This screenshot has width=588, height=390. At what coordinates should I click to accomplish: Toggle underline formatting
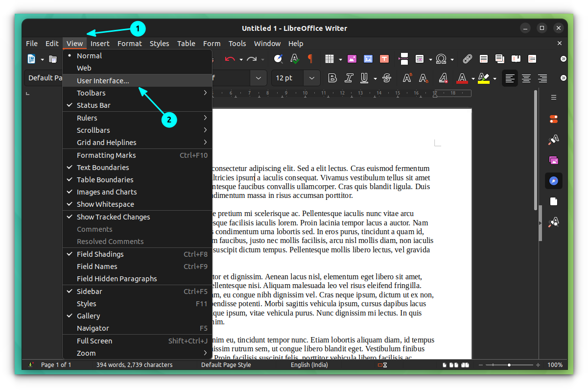365,78
